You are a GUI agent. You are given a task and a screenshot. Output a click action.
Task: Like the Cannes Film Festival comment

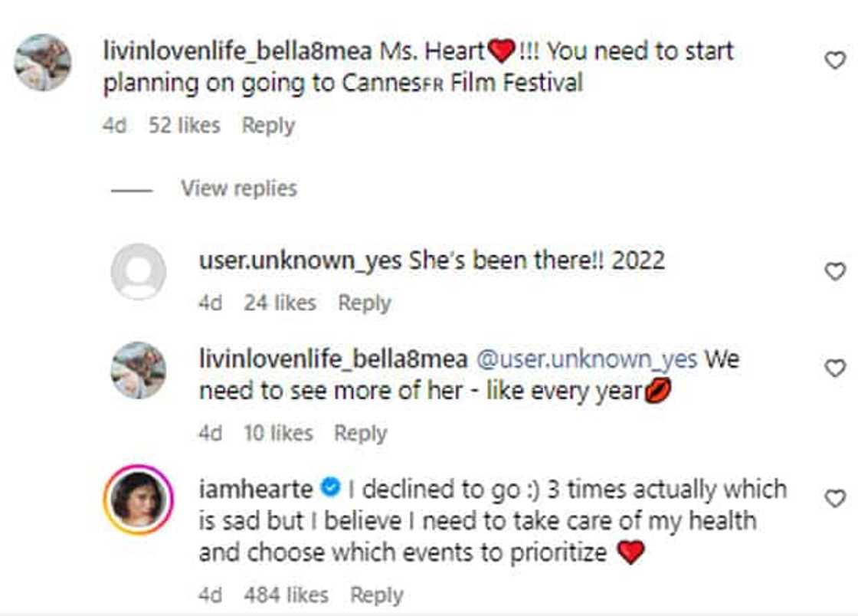click(x=834, y=61)
